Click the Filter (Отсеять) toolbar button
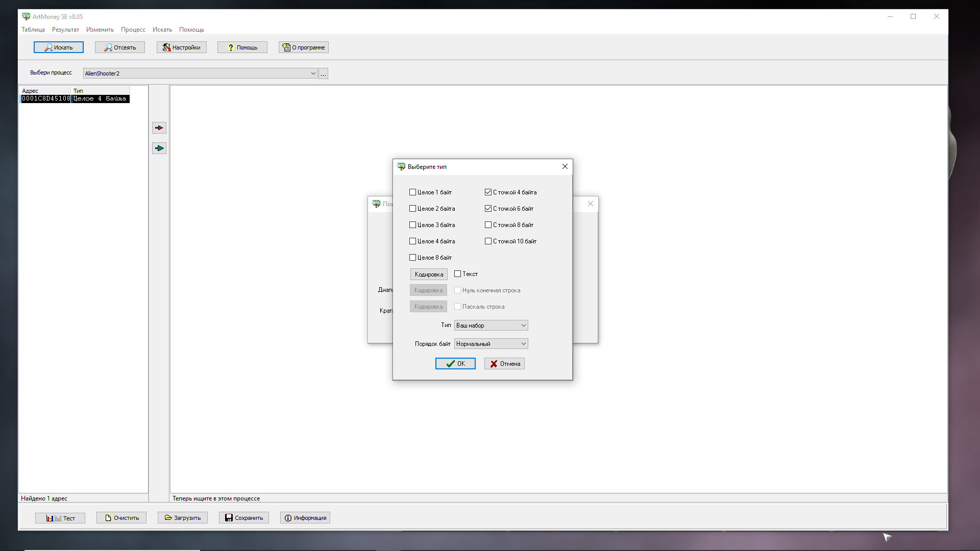This screenshot has height=551, width=980. coord(120,47)
